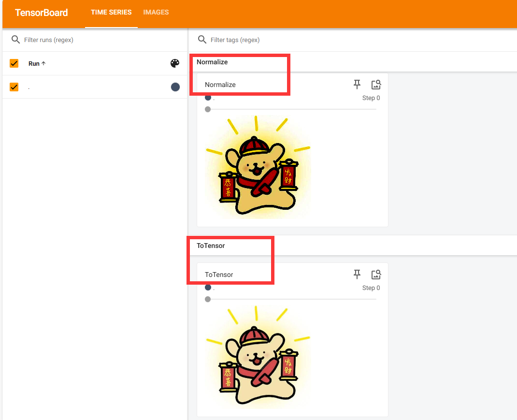The height and width of the screenshot is (420, 517).
Task: Click the ToTensor image thumbnail
Action: pyautogui.click(x=258, y=357)
